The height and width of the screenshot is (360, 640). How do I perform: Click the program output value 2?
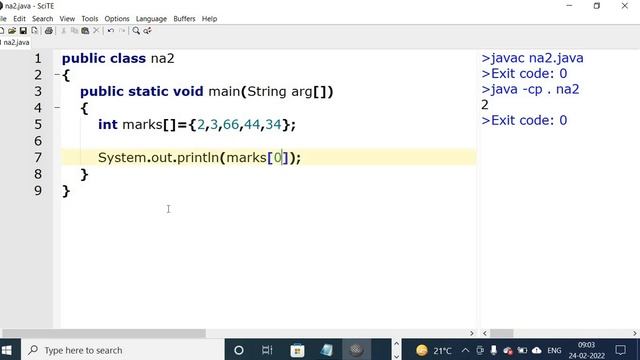click(484, 105)
